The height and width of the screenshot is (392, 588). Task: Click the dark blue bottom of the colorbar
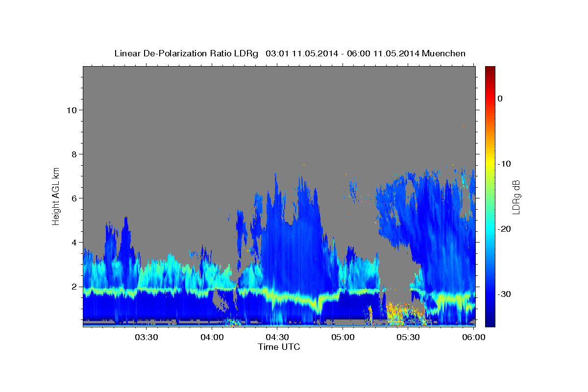click(490, 321)
